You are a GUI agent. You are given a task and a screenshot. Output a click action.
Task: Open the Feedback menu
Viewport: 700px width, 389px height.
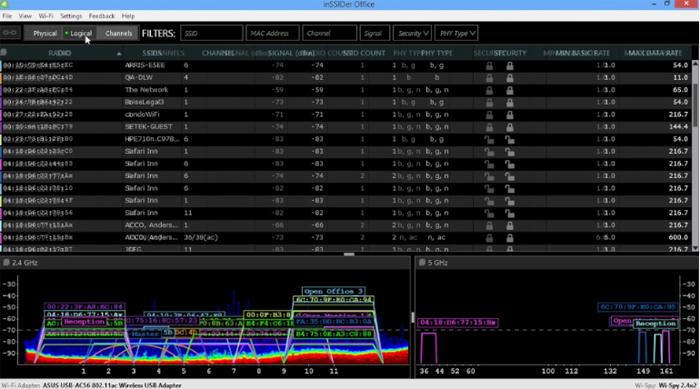(101, 16)
